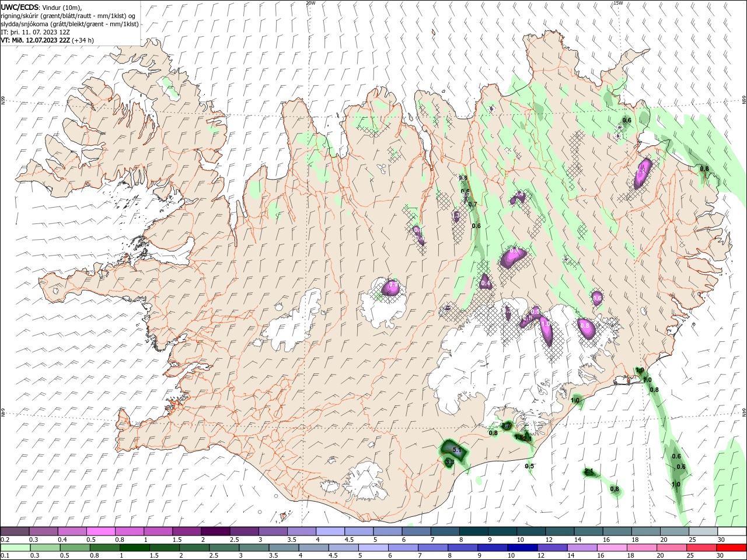Screen dimensions: 747x560
Task: Click the bright pink 0.5–0.8 snow legend swatch
Action: coord(100,531)
